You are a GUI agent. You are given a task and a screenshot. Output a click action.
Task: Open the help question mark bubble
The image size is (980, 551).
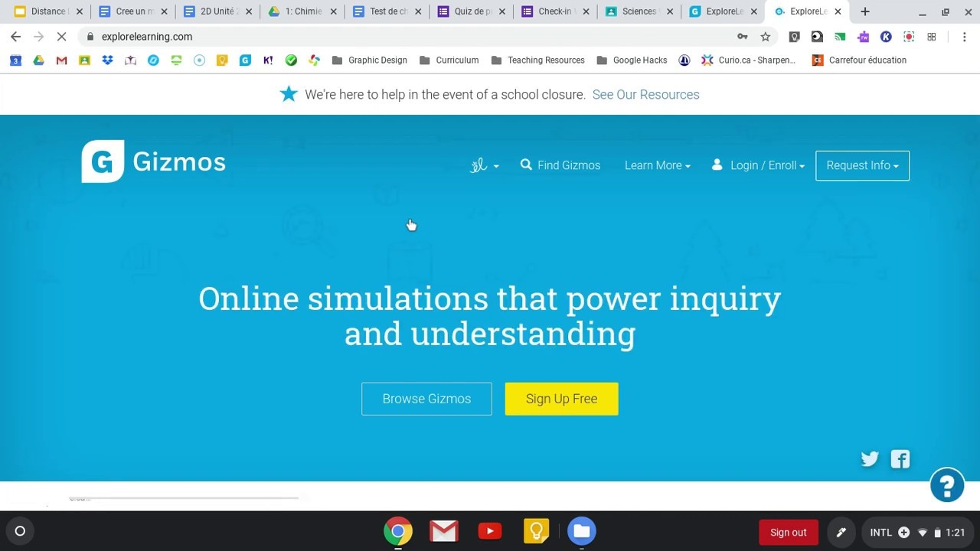pos(947,485)
